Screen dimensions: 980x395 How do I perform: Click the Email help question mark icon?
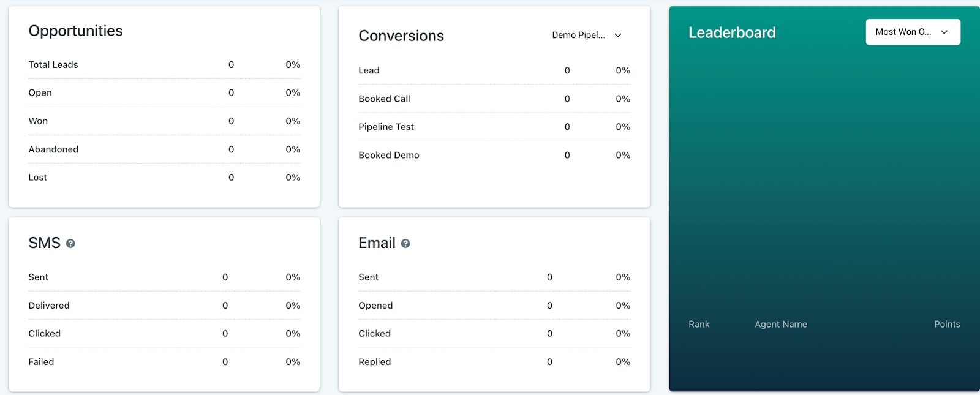click(405, 244)
